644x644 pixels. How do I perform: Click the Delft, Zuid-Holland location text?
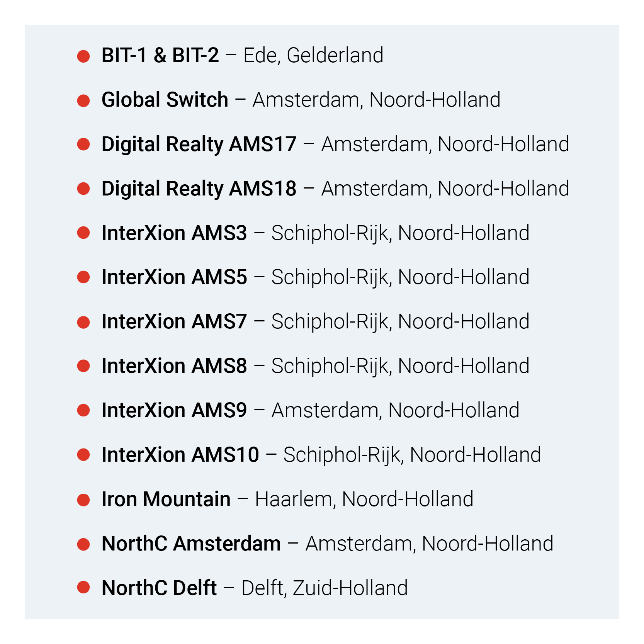pos(325,588)
